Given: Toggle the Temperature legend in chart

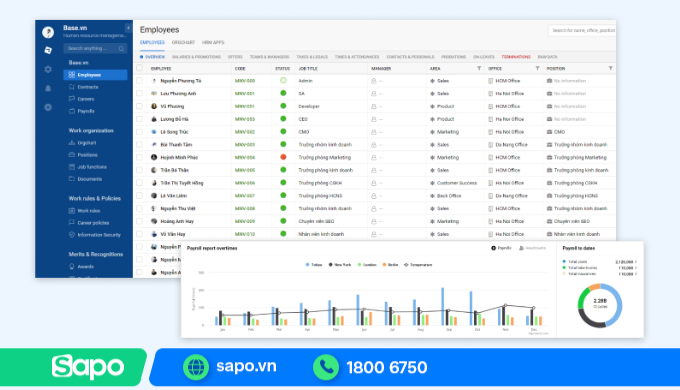Looking at the screenshot, I should tap(418, 265).
